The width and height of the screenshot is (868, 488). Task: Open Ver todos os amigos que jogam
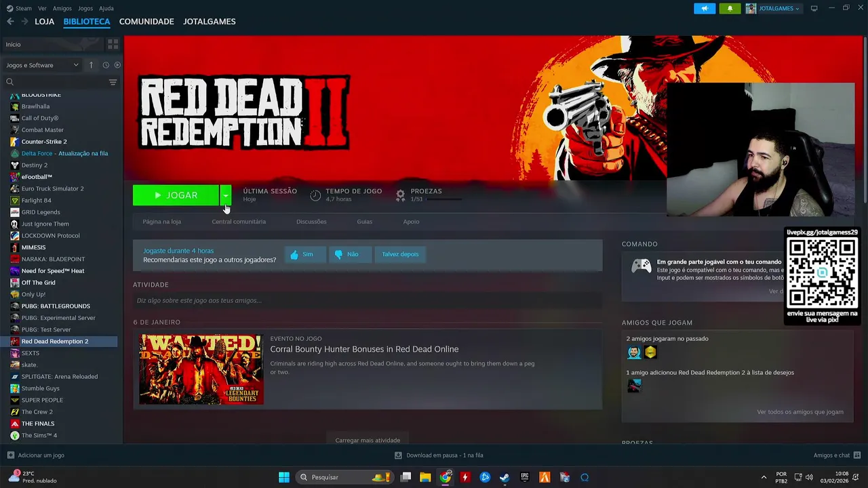click(x=800, y=412)
